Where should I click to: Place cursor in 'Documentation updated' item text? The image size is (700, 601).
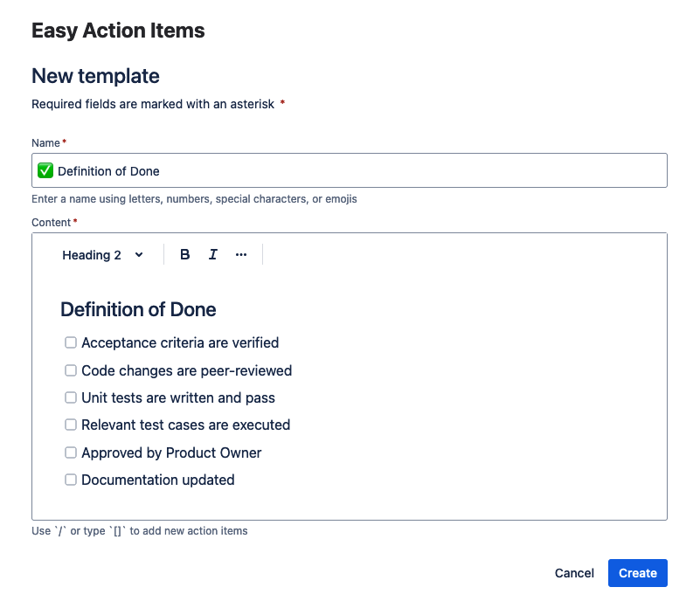pyautogui.click(x=157, y=480)
